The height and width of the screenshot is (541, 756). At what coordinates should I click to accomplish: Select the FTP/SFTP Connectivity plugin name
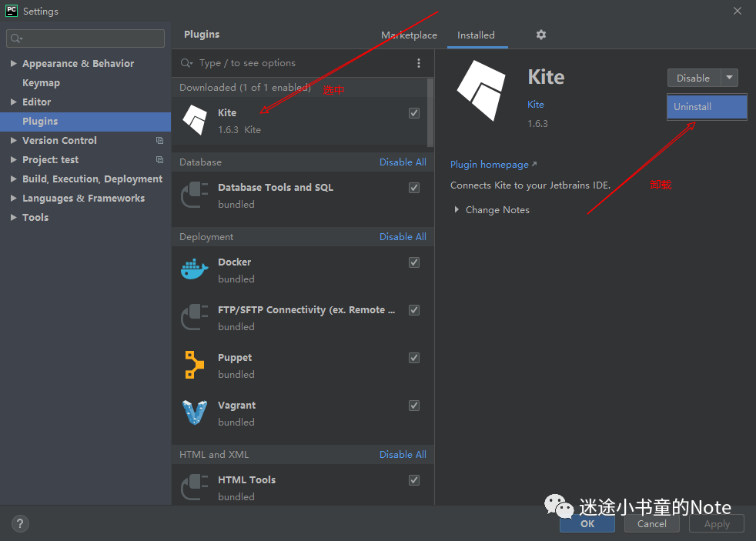(x=306, y=310)
